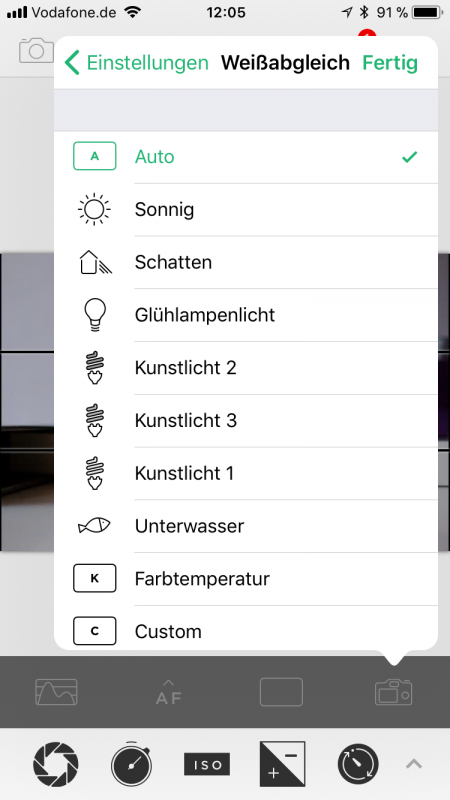This screenshot has width=450, height=800.
Task: Expand bottom toolbar with up chevron
Action: pos(414,764)
